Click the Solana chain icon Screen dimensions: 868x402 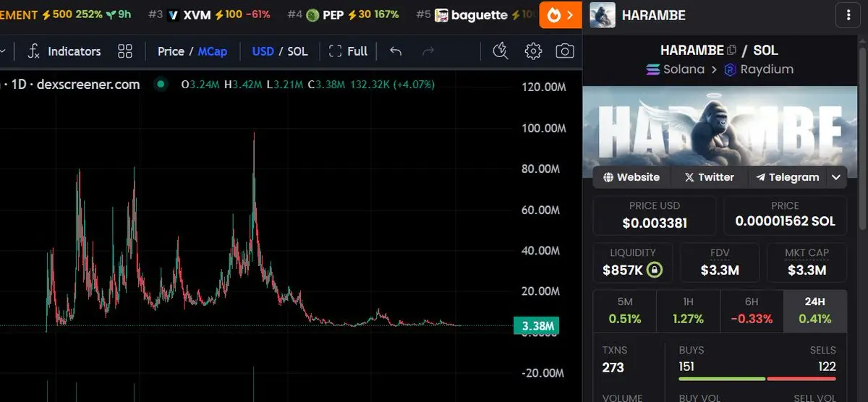pyautogui.click(x=653, y=70)
